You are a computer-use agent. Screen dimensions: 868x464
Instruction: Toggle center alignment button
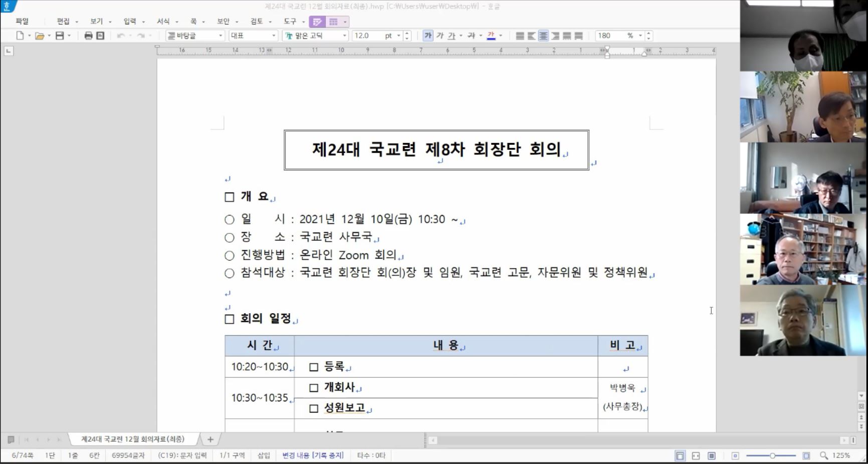click(543, 36)
